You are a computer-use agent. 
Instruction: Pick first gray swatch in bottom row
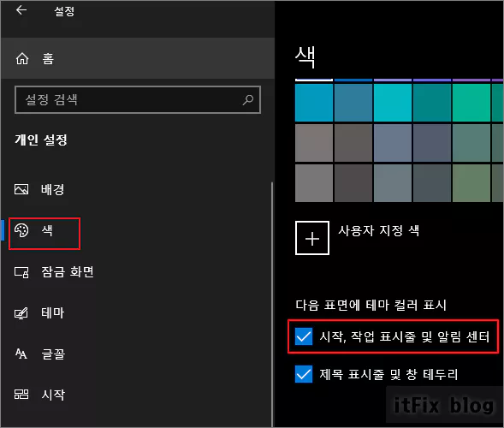314,183
